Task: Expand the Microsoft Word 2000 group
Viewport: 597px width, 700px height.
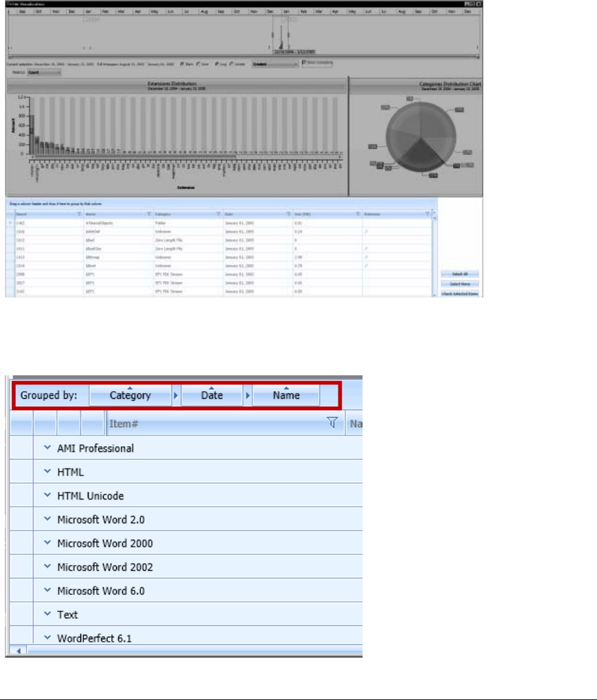Action: pos(47,542)
